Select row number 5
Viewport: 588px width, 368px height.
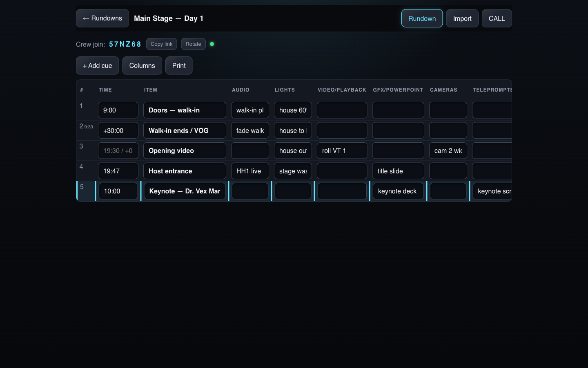tap(82, 187)
